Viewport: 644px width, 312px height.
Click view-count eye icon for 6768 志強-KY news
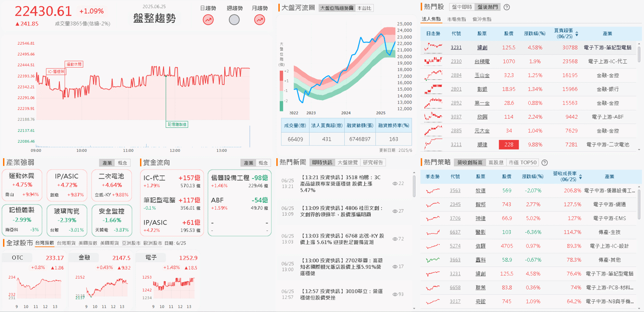pyautogui.click(x=395, y=239)
